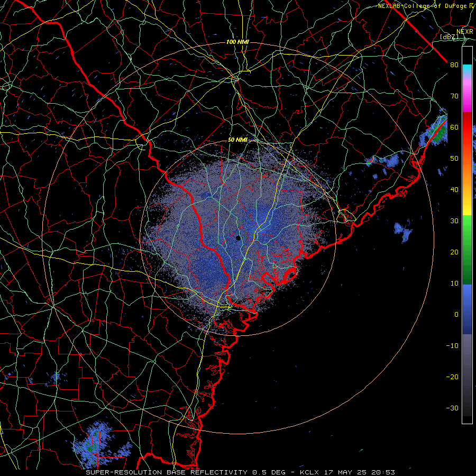Click the 40 value on the color scale
The image size is (476, 476).
click(x=454, y=190)
